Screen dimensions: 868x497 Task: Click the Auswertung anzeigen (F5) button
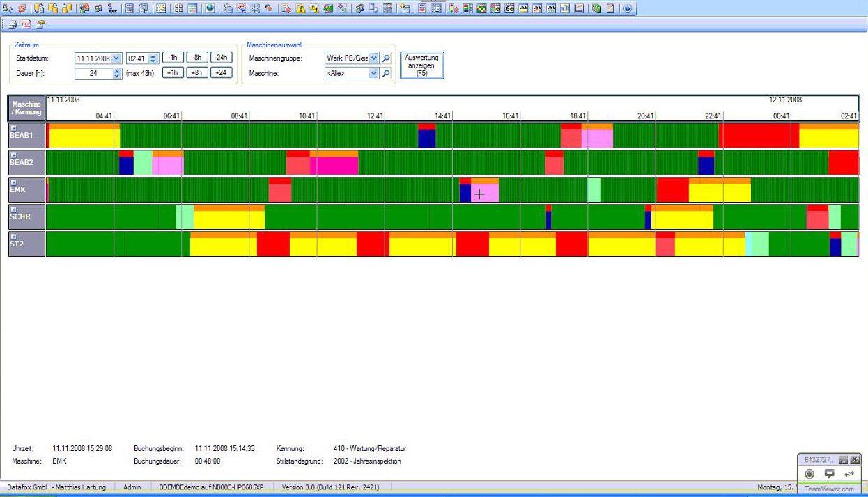pos(422,65)
